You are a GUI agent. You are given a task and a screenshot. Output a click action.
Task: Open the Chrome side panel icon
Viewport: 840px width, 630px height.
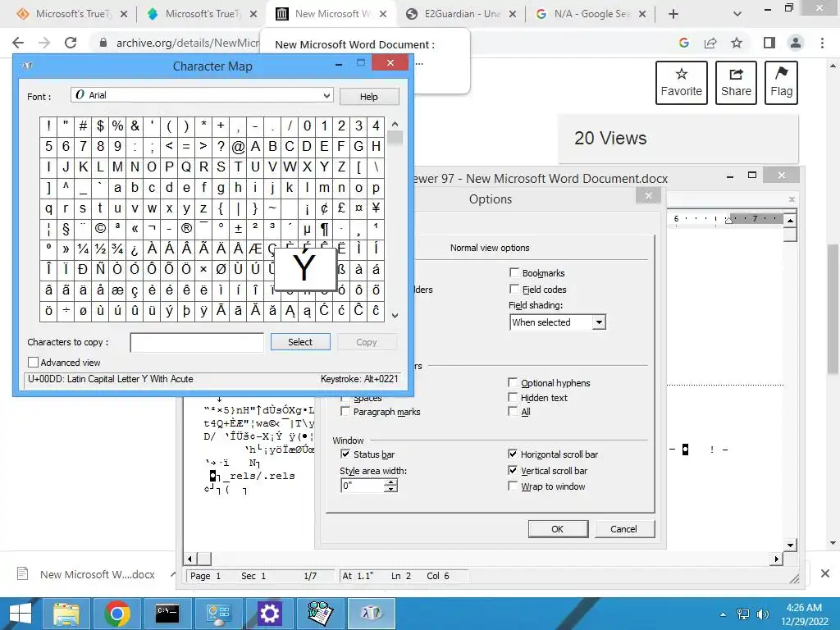pyautogui.click(x=769, y=43)
